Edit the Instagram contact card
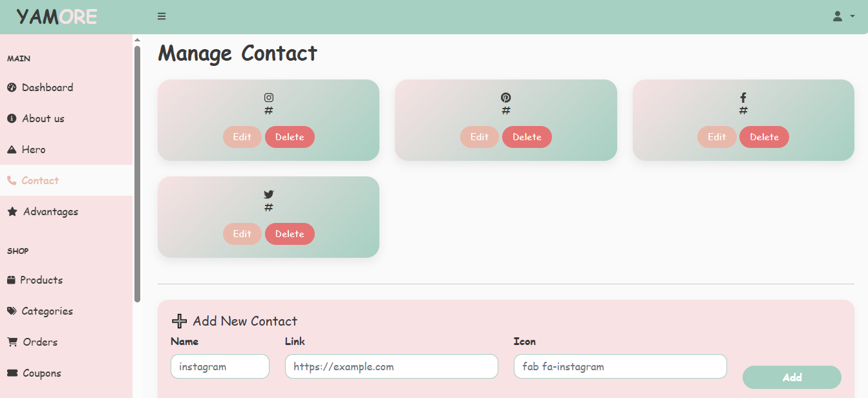 point(242,137)
